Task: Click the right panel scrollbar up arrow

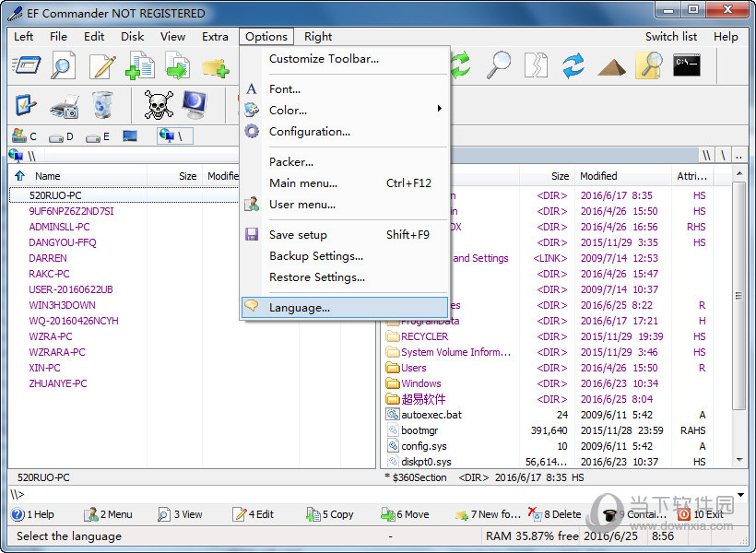Action: [x=739, y=173]
